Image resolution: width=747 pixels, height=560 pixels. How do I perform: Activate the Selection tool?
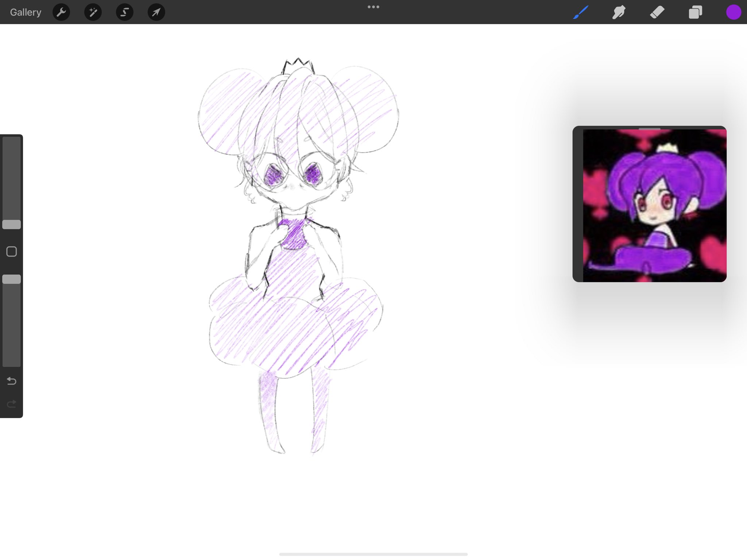(124, 12)
